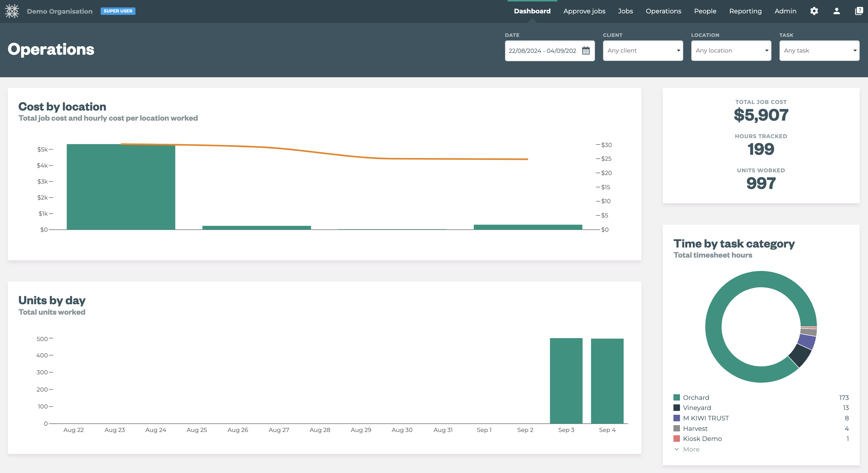The image size is (868, 473).
Task: Click the chevron icon beside More
Action: (x=676, y=449)
